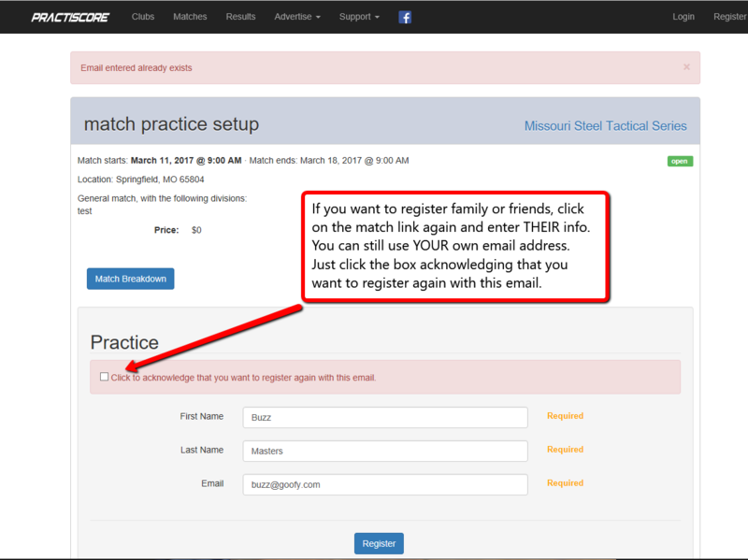Click the acknowledgment text label

click(x=243, y=378)
